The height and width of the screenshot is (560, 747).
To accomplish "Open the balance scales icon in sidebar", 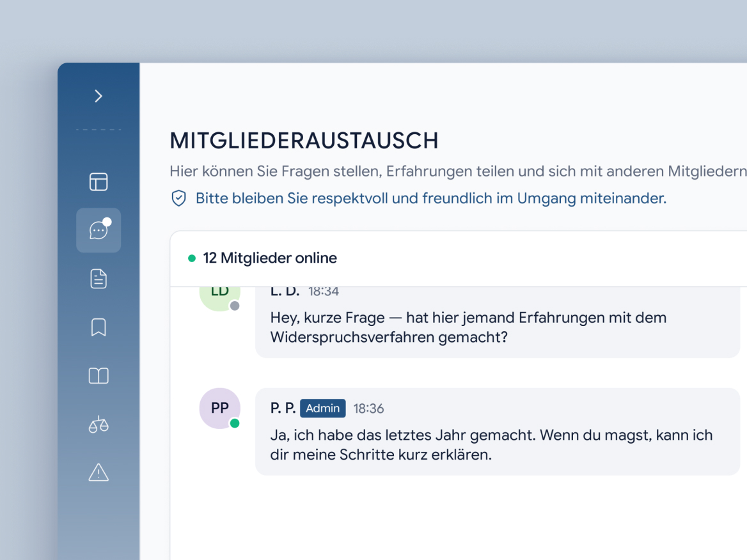I will [98, 424].
